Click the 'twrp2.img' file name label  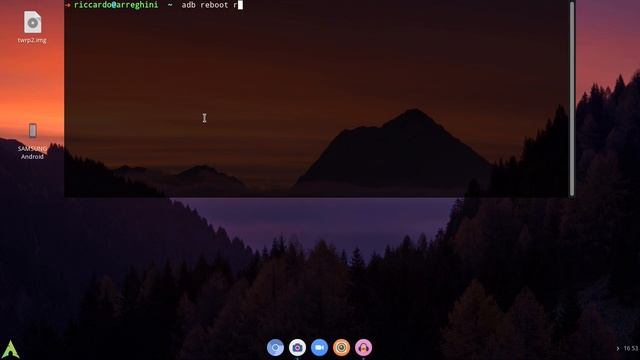(x=32, y=40)
